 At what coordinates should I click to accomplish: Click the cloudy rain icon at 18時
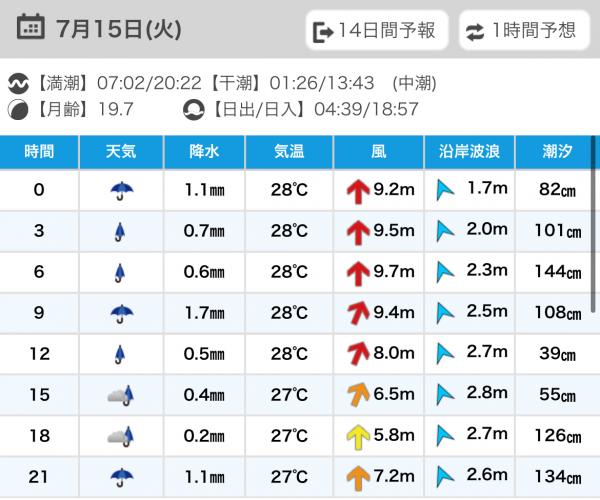[121, 436]
